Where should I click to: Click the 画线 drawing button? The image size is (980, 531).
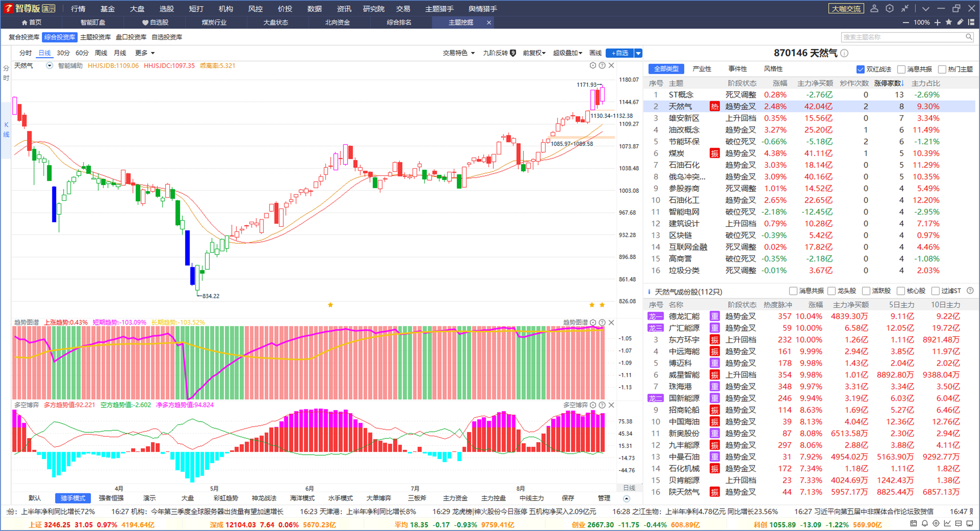[595, 53]
